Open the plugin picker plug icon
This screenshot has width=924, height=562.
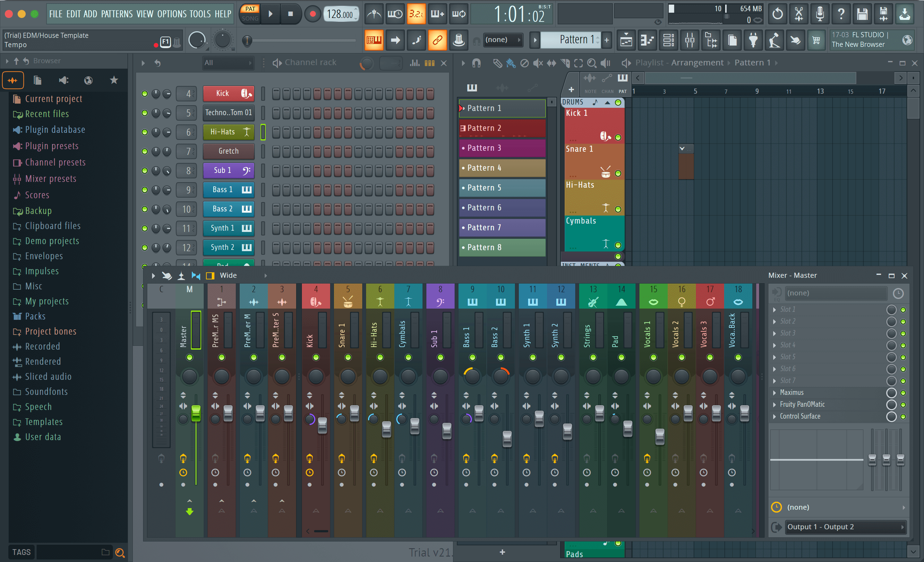point(753,40)
